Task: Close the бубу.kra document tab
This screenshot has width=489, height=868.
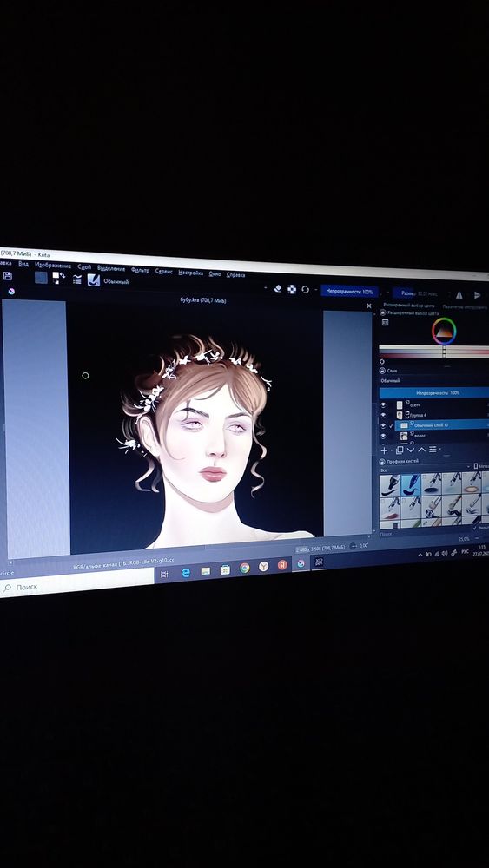Action: (369, 306)
